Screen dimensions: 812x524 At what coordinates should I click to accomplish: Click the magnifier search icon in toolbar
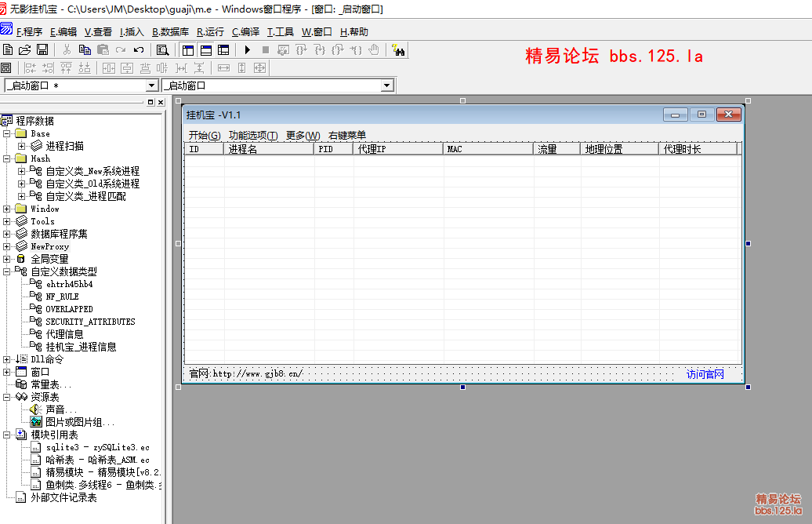(162, 49)
